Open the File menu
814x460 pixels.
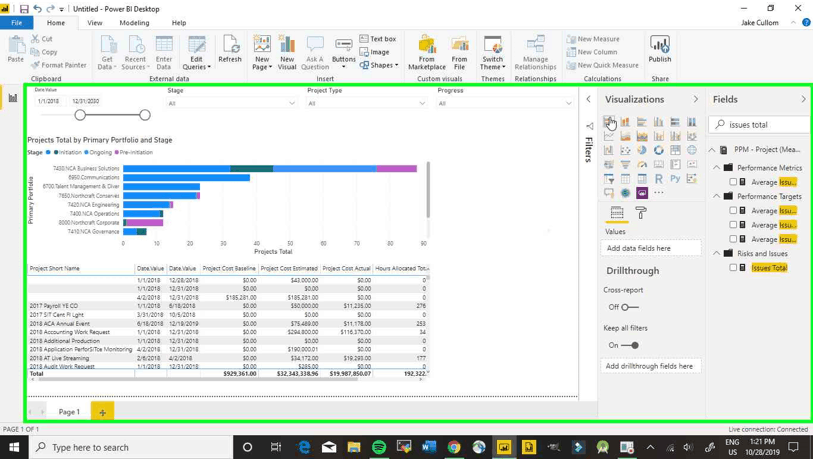(x=17, y=23)
